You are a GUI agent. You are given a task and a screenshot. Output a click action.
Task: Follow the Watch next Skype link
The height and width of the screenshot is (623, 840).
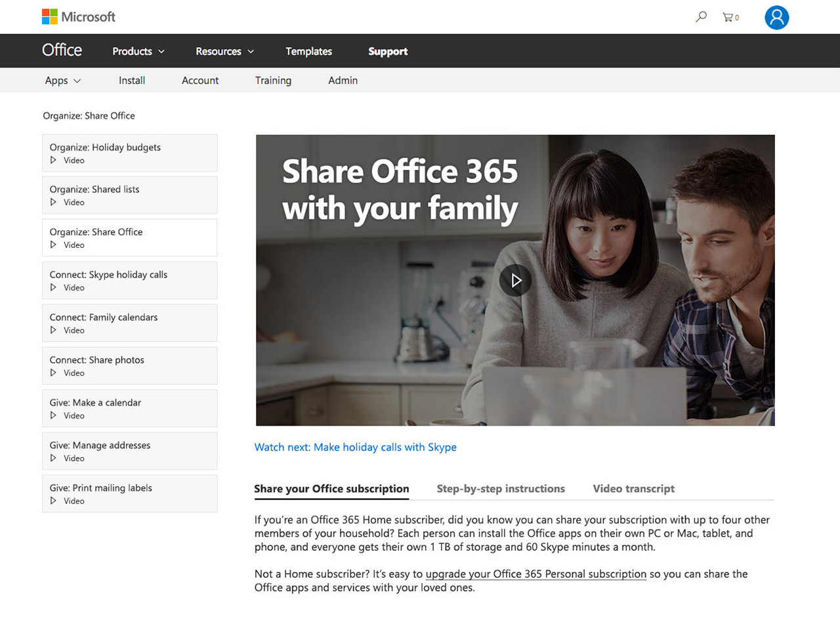[355, 447]
